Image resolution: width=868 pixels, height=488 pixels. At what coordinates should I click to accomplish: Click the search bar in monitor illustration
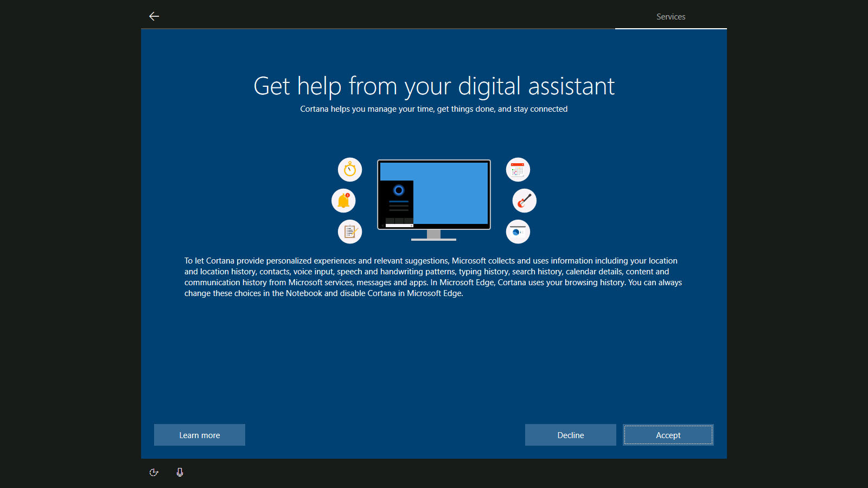coord(399,225)
